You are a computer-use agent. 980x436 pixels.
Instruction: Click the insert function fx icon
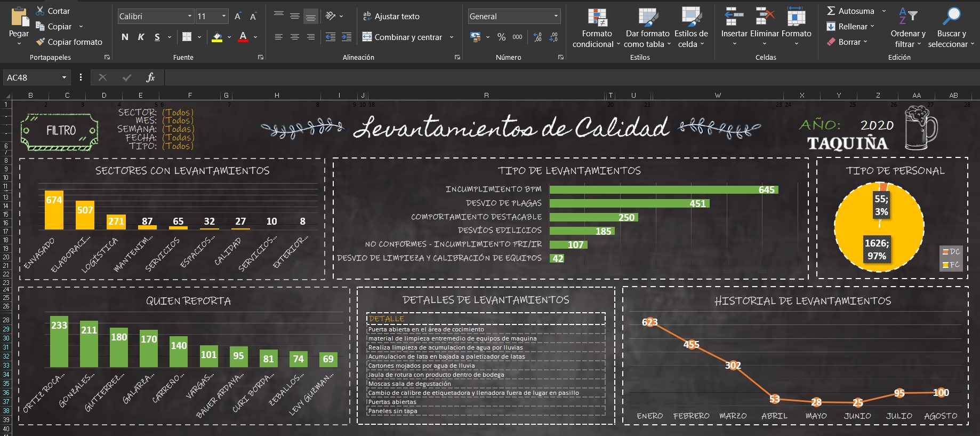(150, 77)
